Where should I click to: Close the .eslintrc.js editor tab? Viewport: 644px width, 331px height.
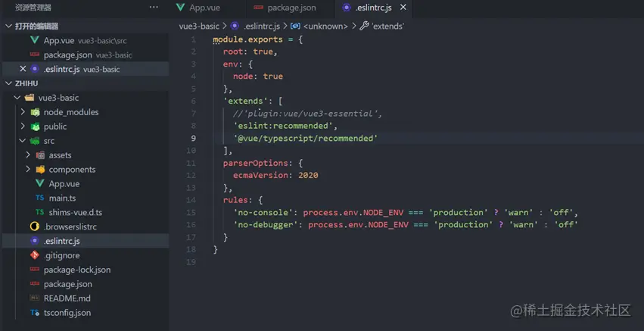(x=403, y=8)
